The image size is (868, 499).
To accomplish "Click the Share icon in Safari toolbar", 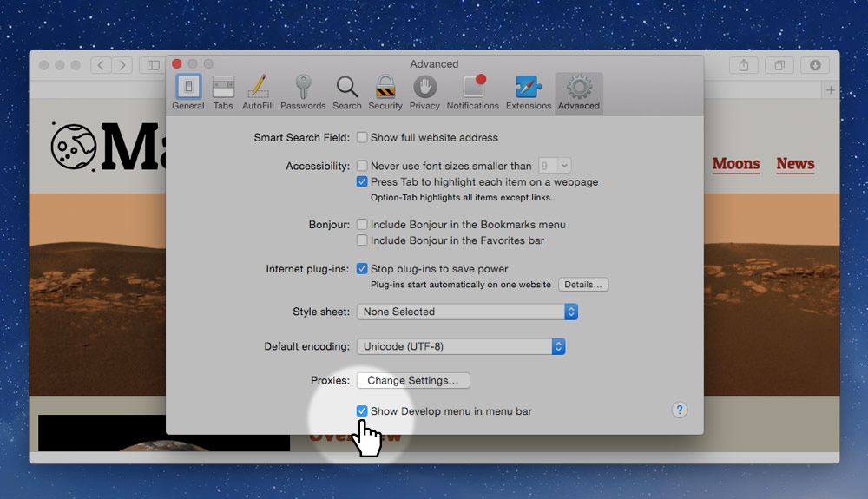I will click(744, 65).
